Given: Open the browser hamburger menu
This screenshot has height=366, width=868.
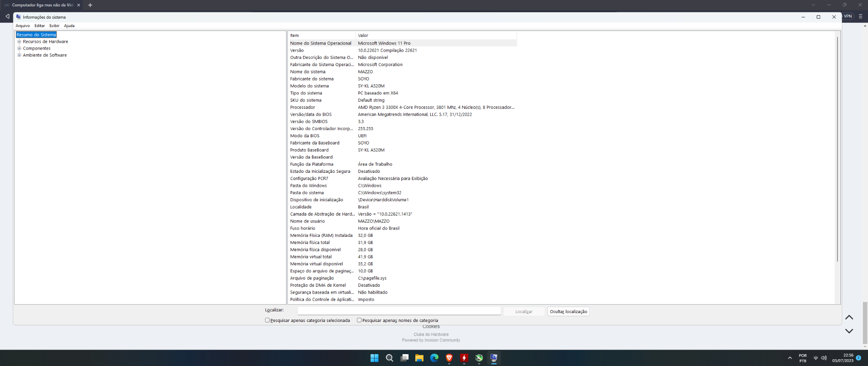Looking at the screenshot, I should click(860, 16).
